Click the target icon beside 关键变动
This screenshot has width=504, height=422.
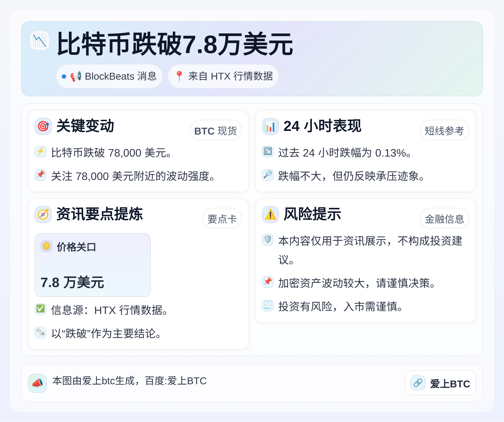pos(43,126)
